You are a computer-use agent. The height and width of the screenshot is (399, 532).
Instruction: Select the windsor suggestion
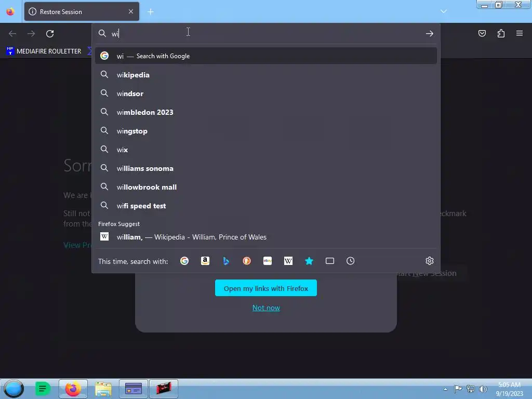tap(266, 94)
